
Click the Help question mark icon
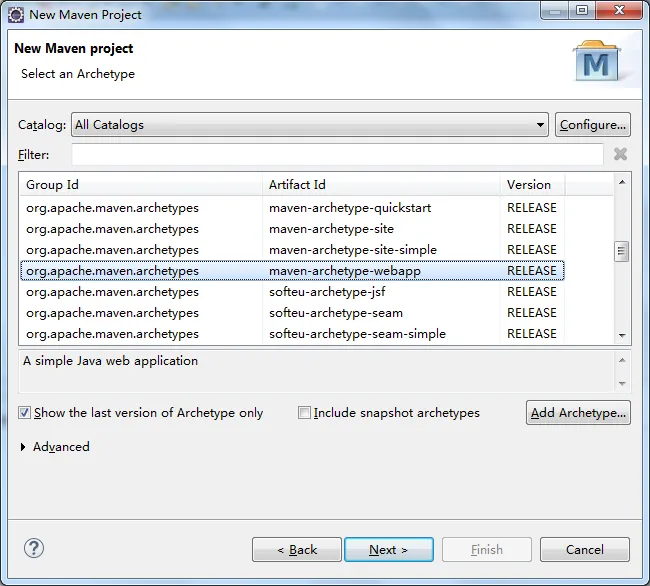34,549
